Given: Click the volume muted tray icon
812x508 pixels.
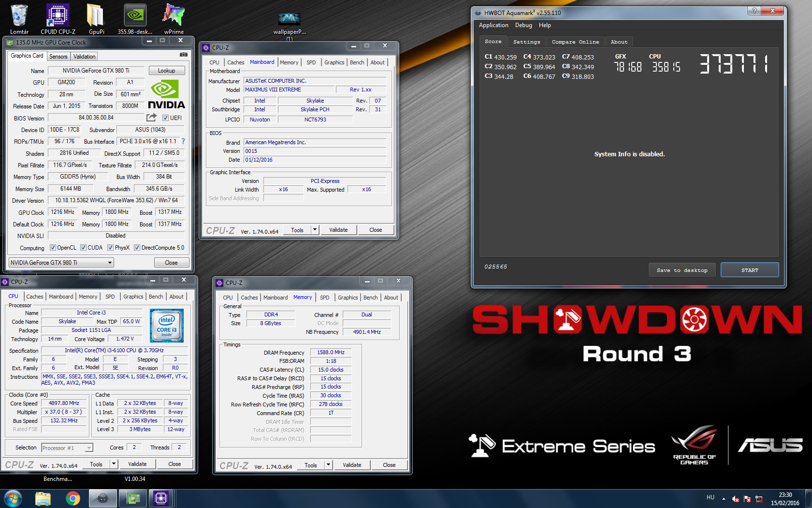Looking at the screenshot, I should point(736,499).
